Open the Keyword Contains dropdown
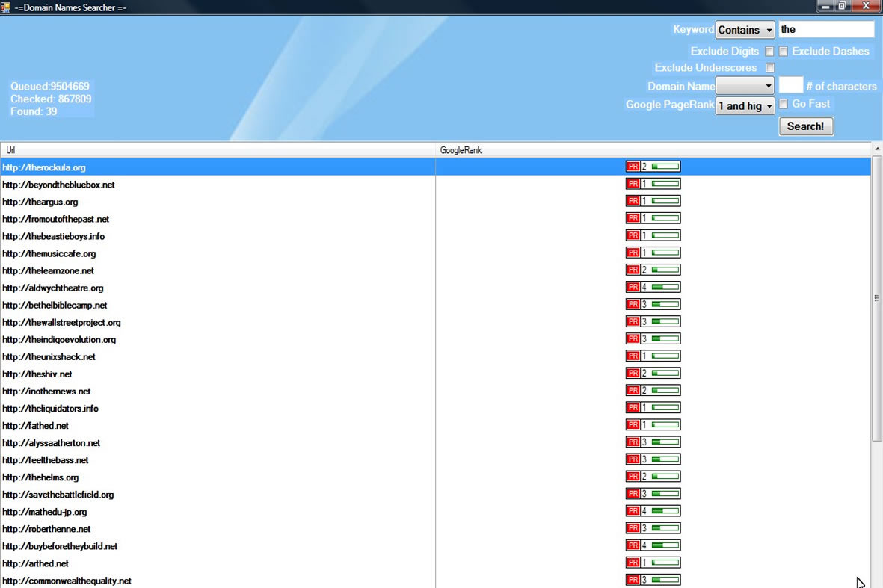Viewport: 883px width, 588px height. click(745, 30)
